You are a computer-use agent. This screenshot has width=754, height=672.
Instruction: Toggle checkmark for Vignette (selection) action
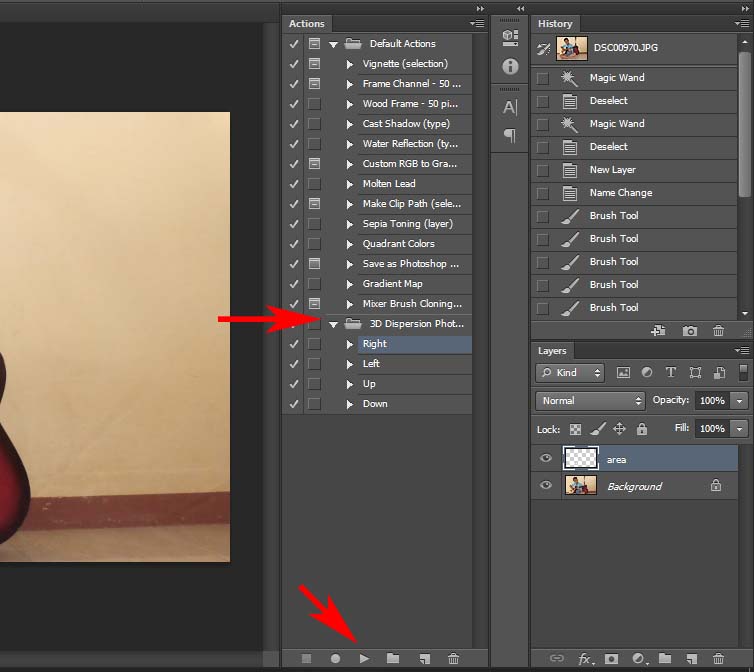(x=293, y=63)
